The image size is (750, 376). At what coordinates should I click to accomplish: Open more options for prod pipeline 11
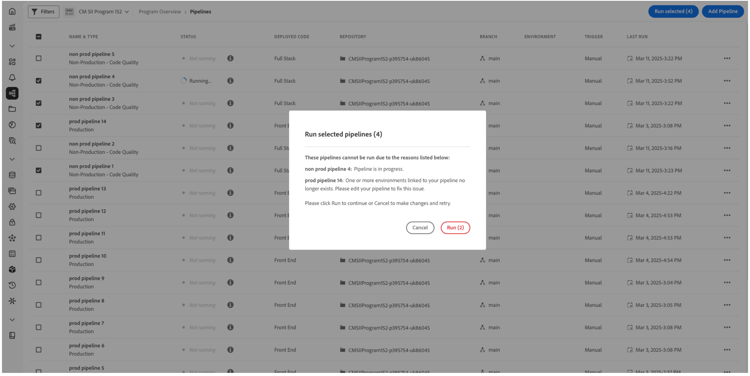tap(727, 238)
